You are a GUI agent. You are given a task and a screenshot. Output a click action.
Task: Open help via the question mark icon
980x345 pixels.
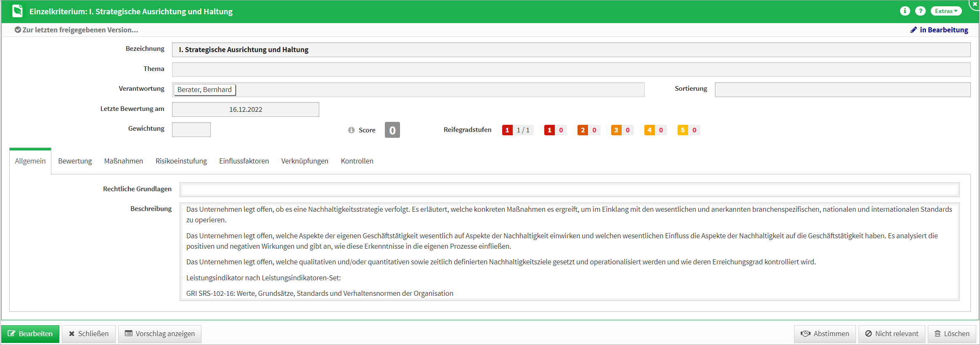pyautogui.click(x=920, y=11)
